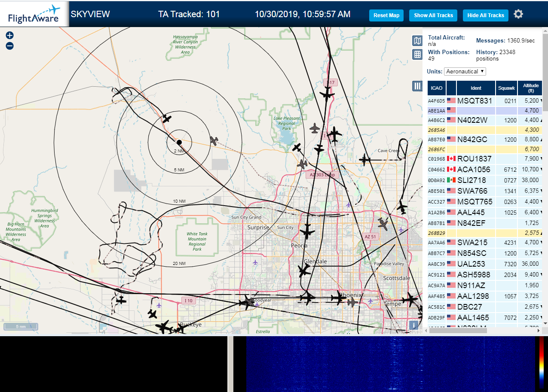The width and height of the screenshot is (548, 392).
Task: Select the small aircraft west of the I 10 label
Action: click(121, 300)
